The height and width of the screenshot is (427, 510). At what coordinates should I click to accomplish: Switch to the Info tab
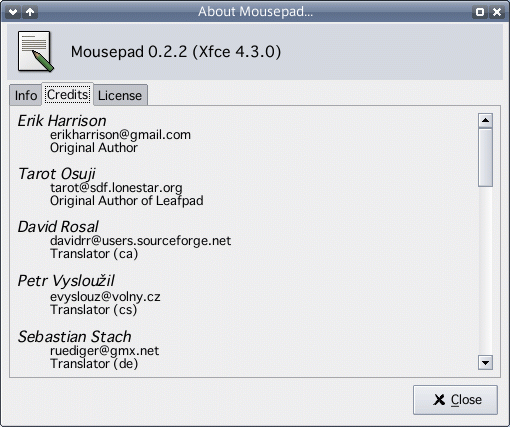pyautogui.click(x=26, y=95)
